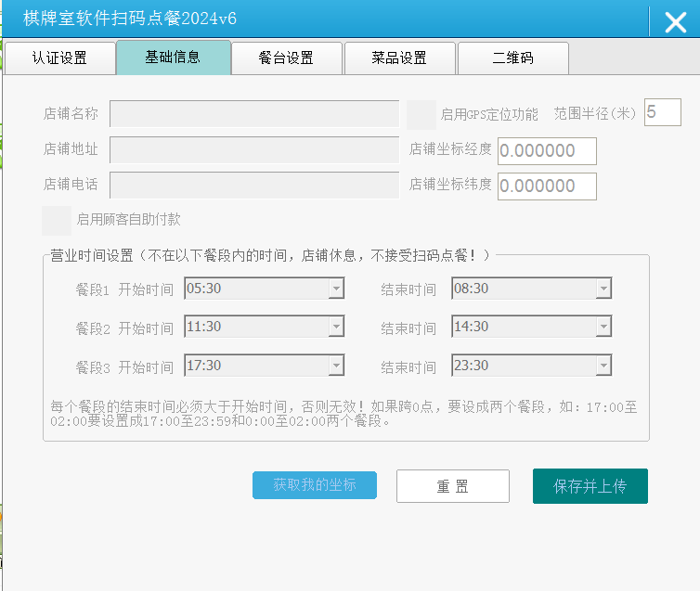Click the 获取我的坐标 button
This screenshot has width=700, height=591.
tap(315, 485)
